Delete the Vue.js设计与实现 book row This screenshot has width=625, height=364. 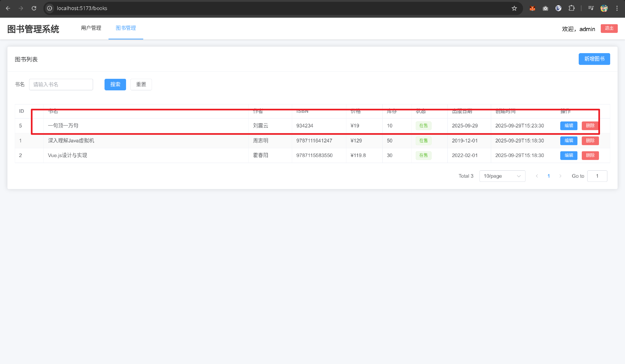click(590, 155)
